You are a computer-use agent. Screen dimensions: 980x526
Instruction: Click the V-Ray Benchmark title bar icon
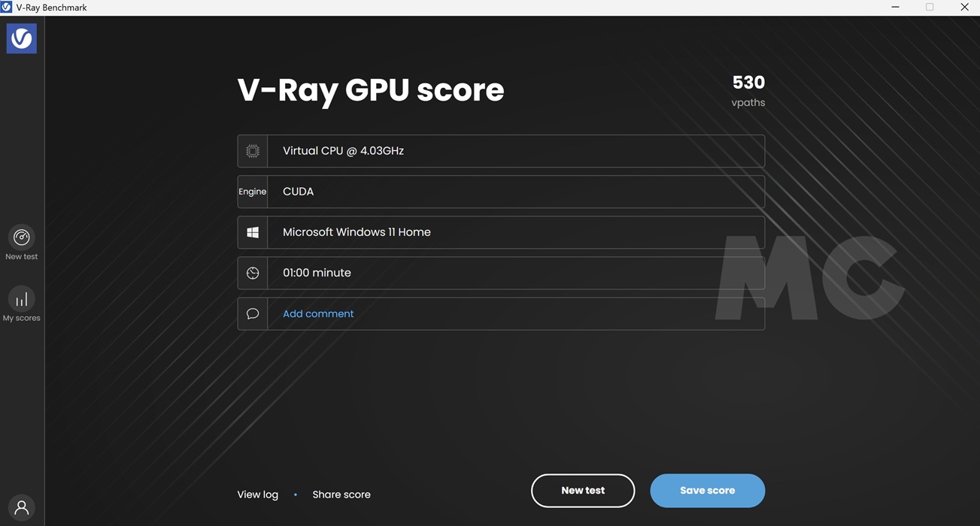coord(6,7)
